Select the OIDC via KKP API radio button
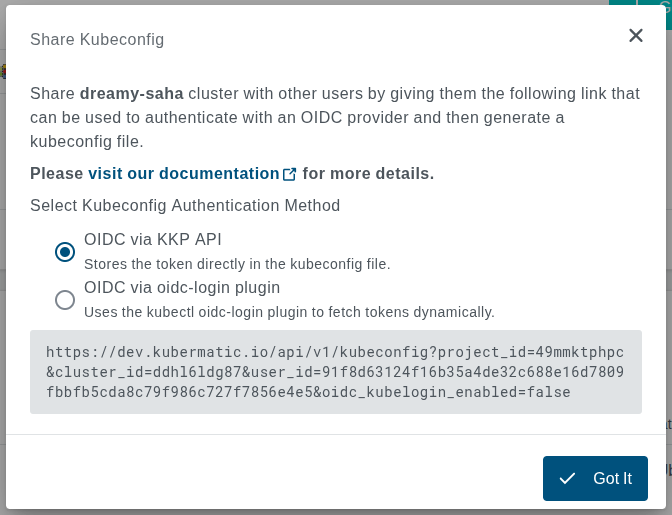 [65, 252]
